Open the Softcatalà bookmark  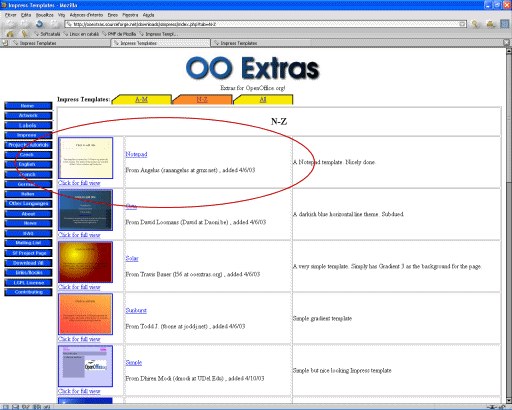point(47,34)
